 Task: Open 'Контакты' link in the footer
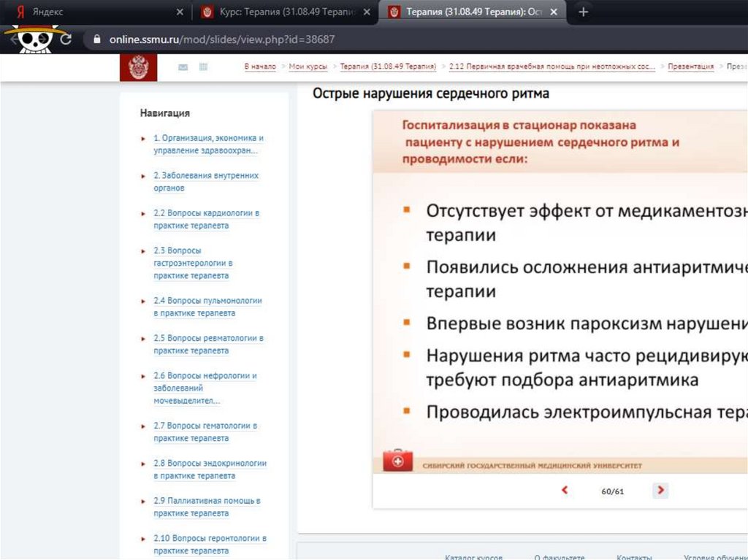click(634, 556)
